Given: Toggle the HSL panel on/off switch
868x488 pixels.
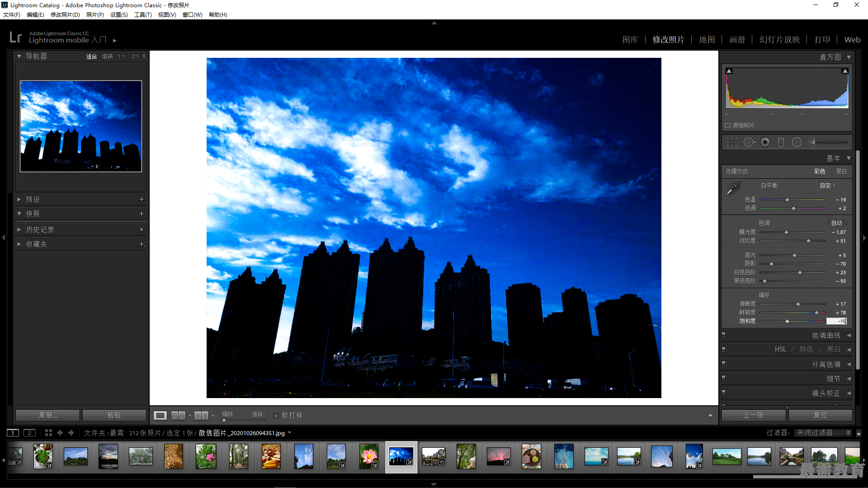Looking at the screenshot, I should [724, 349].
